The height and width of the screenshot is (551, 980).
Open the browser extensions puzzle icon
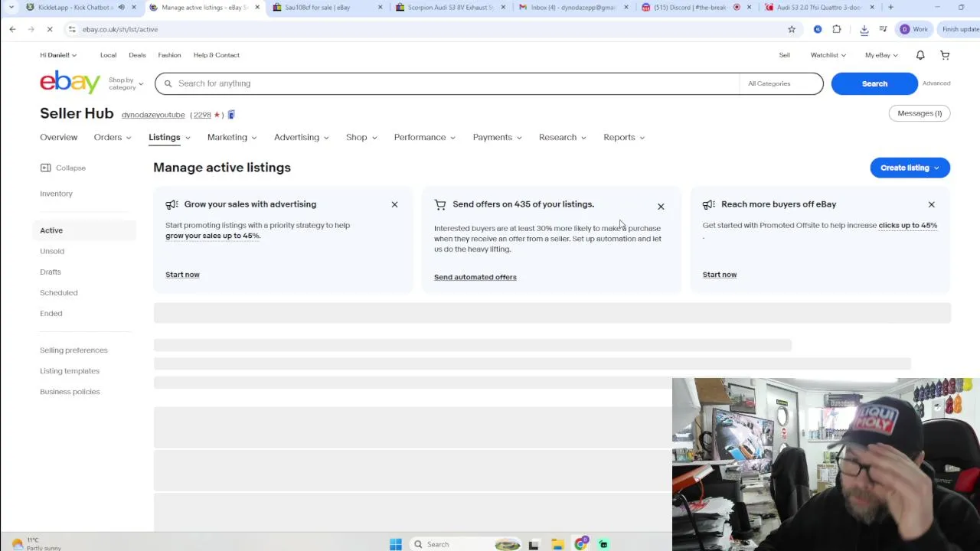coord(837,29)
